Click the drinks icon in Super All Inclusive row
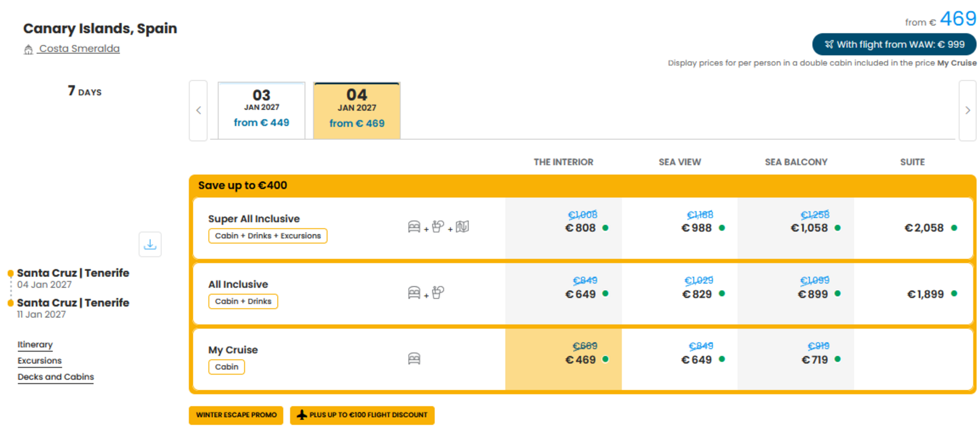This screenshot has width=980, height=430. [x=438, y=227]
